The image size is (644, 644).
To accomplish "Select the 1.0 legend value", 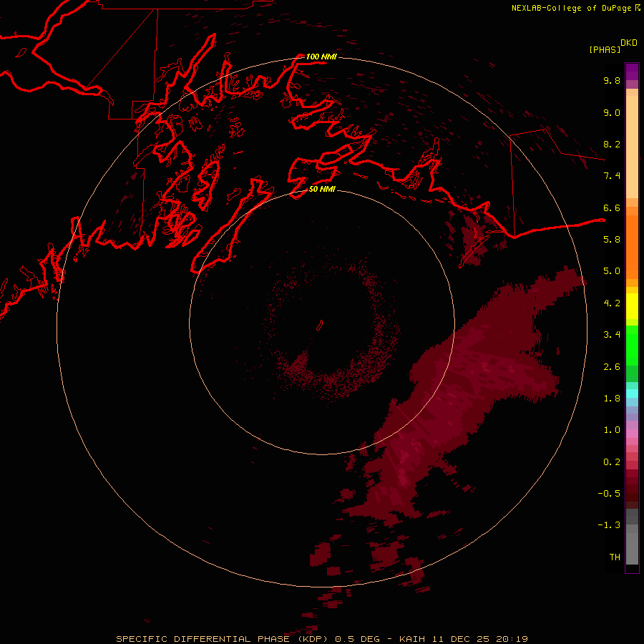I will [x=612, y=430].
